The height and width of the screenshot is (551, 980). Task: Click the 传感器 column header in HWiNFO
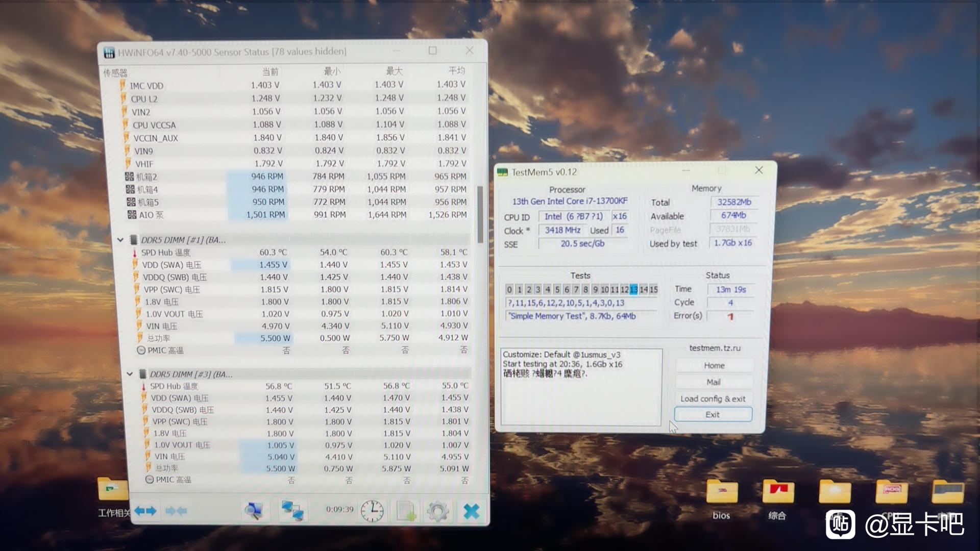116,73
